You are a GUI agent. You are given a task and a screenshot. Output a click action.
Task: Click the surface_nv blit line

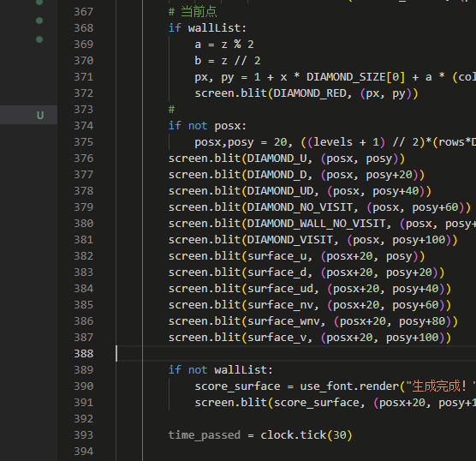310,305
